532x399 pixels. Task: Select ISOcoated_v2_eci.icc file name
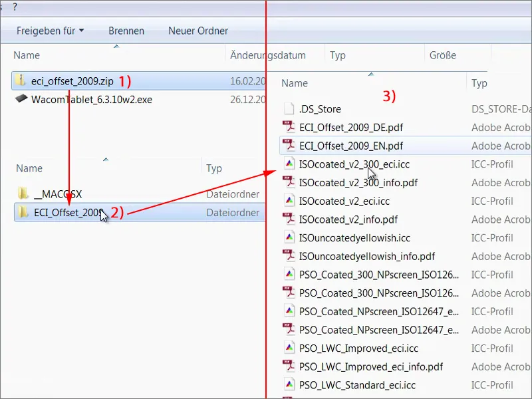[x=344, y=201]
